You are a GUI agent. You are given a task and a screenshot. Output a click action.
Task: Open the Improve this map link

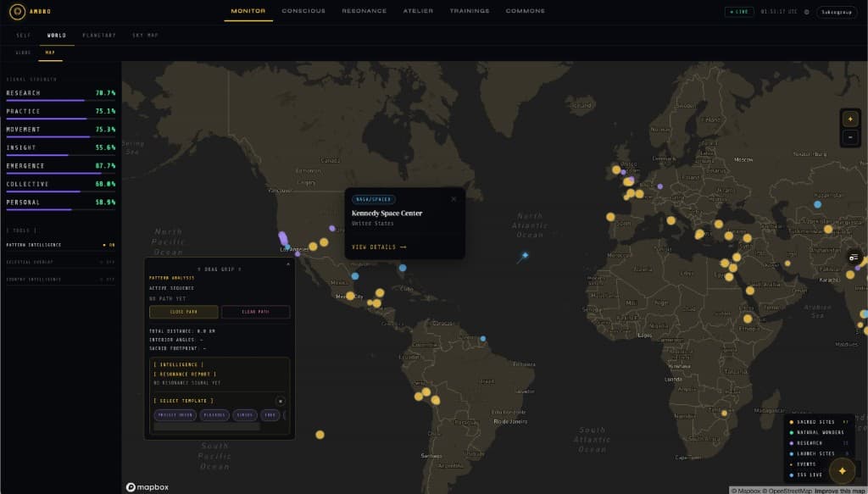841,491
